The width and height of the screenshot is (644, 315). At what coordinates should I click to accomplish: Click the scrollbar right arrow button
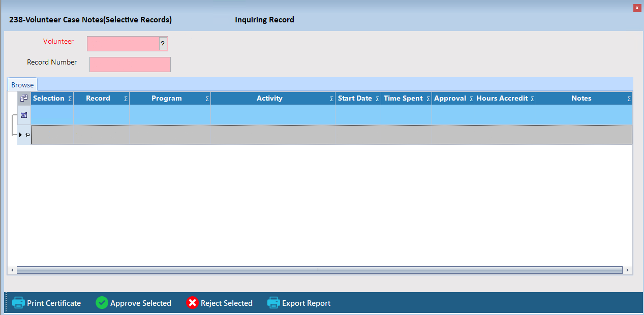tap(628, 270)
